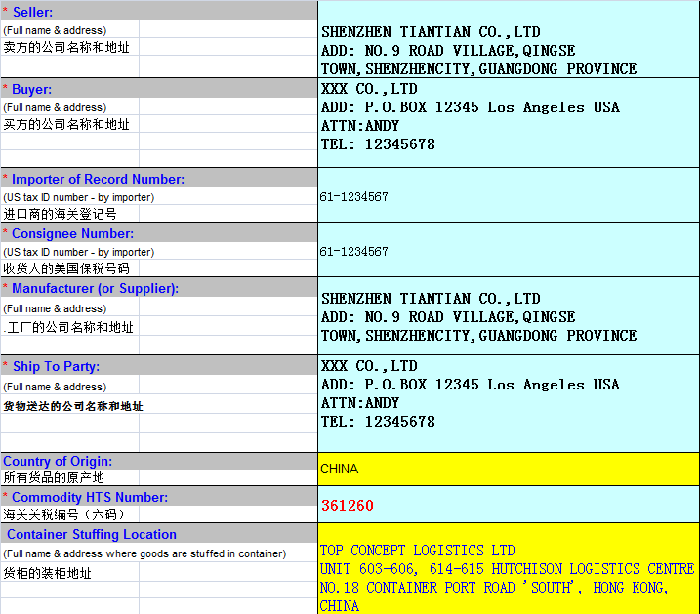Click the Ship To Party address cell
Image resolution: width=700 pixels, height=614 pixels.
pyautogui.click(x=509, y=403)
